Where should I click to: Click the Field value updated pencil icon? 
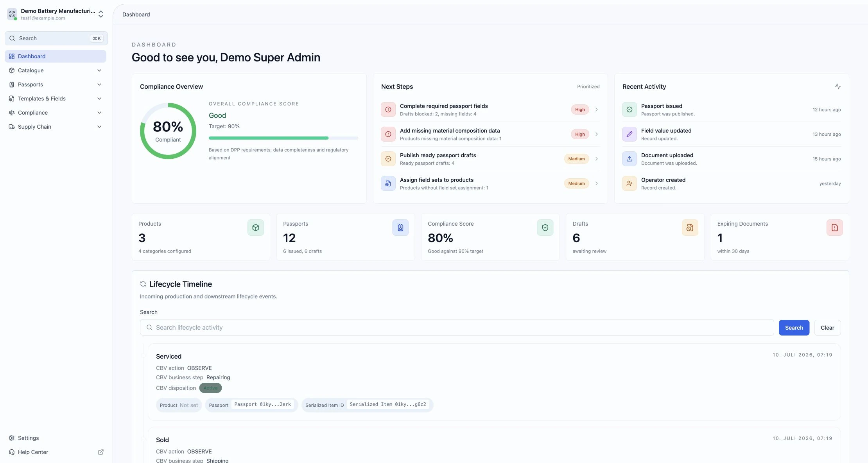(x=629, y=134)
